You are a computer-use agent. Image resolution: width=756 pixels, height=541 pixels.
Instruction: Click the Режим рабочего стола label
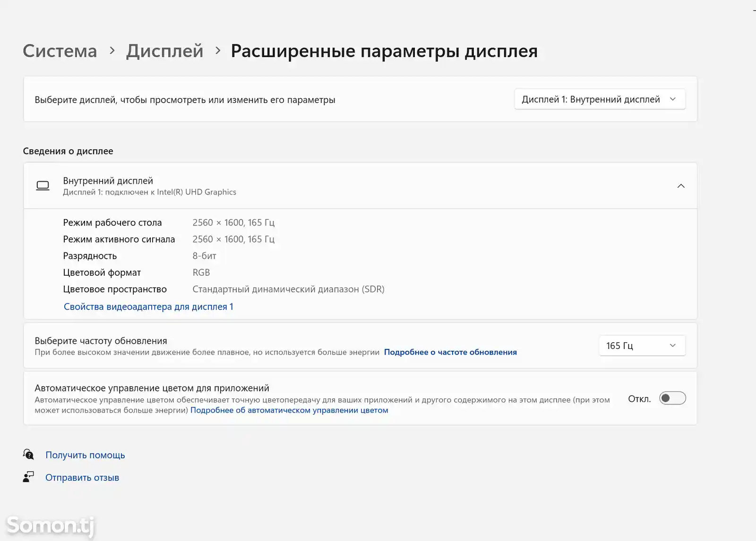[x=112, y=223]
